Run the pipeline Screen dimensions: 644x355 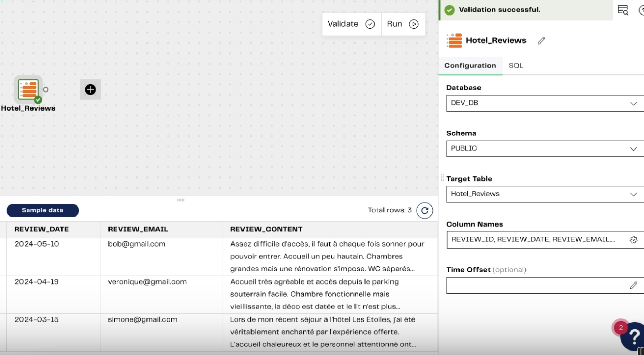pyautogui.click(x=403, y=24)
